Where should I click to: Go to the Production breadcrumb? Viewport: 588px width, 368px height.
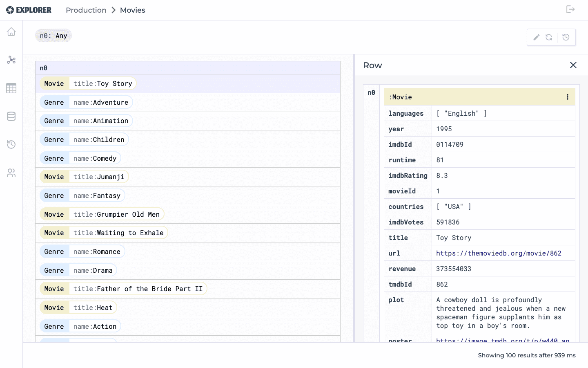point(86,10)
